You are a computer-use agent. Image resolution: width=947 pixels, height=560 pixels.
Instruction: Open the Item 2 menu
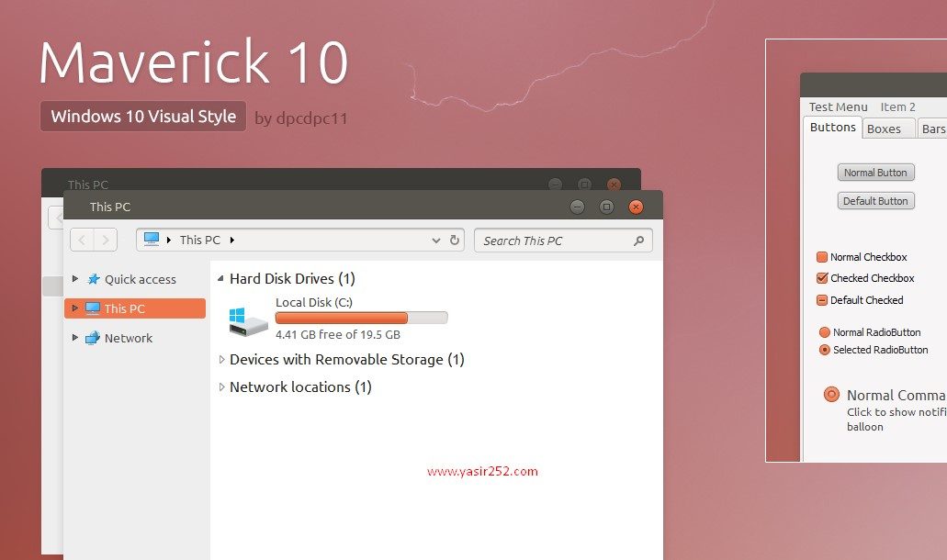[897, 106]
